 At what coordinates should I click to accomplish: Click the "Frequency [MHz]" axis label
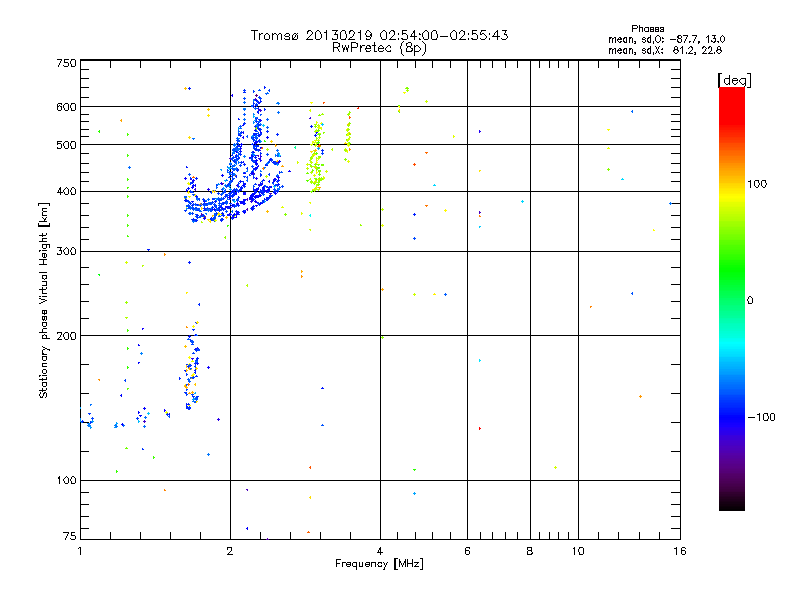point(379,564)
